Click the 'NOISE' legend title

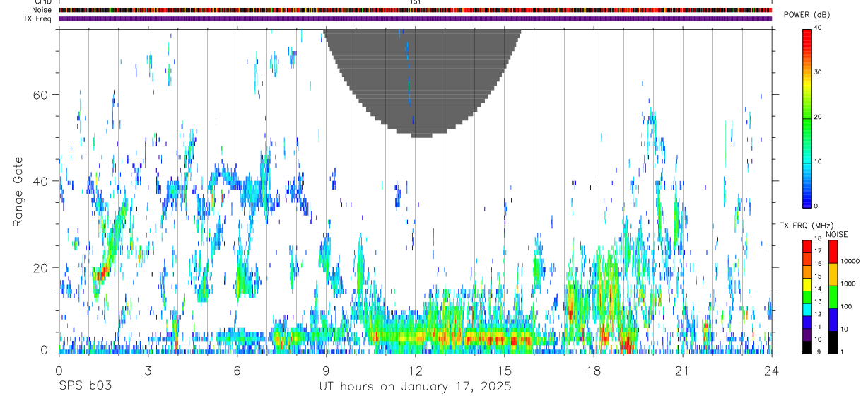(836, 234)
